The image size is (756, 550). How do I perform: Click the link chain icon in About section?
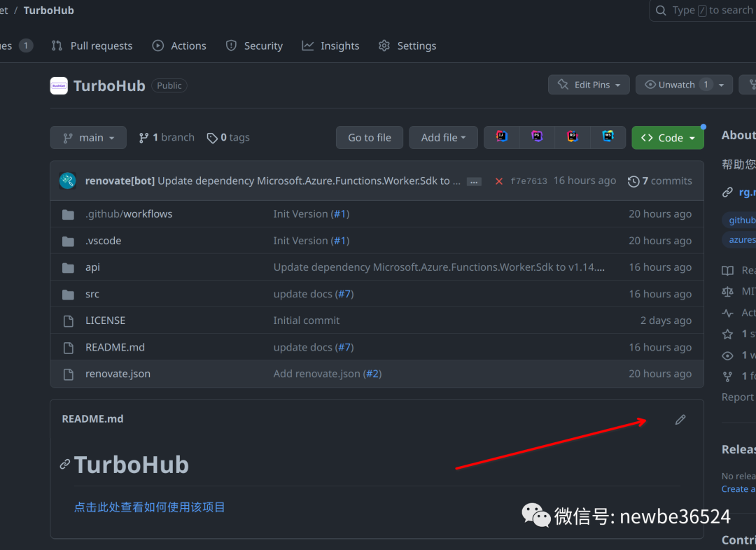point(727,193)
